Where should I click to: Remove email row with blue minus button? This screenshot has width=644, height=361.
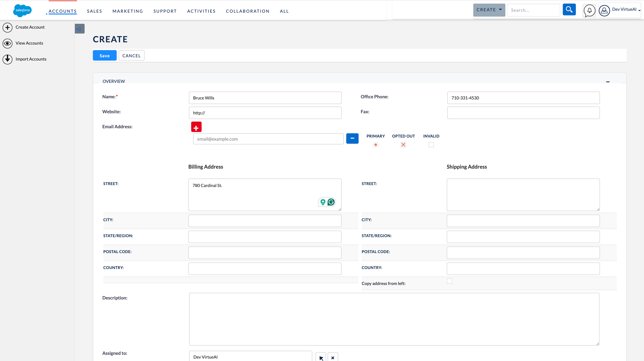click(352, 139)
